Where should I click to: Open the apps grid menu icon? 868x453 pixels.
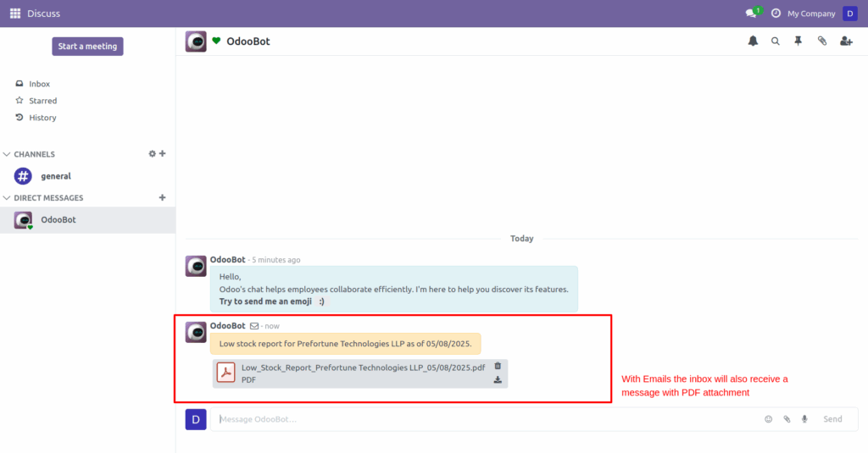[15, 14]
